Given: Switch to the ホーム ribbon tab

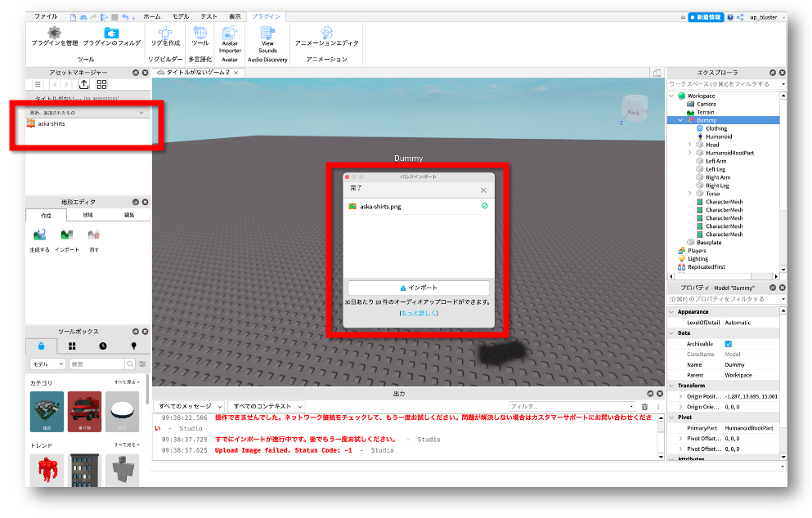Looking at the screenshot, I should pyautogui.click(x=152, y=16).
